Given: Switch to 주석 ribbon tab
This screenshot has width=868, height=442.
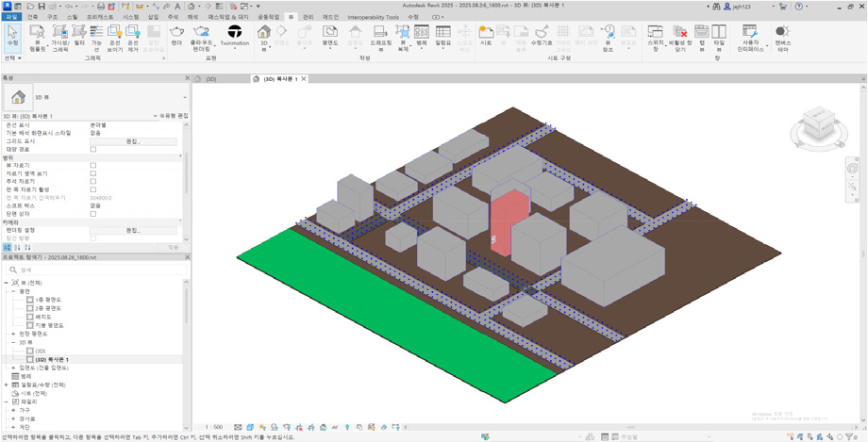Looking at the screenshot, I should pos(173,17).
